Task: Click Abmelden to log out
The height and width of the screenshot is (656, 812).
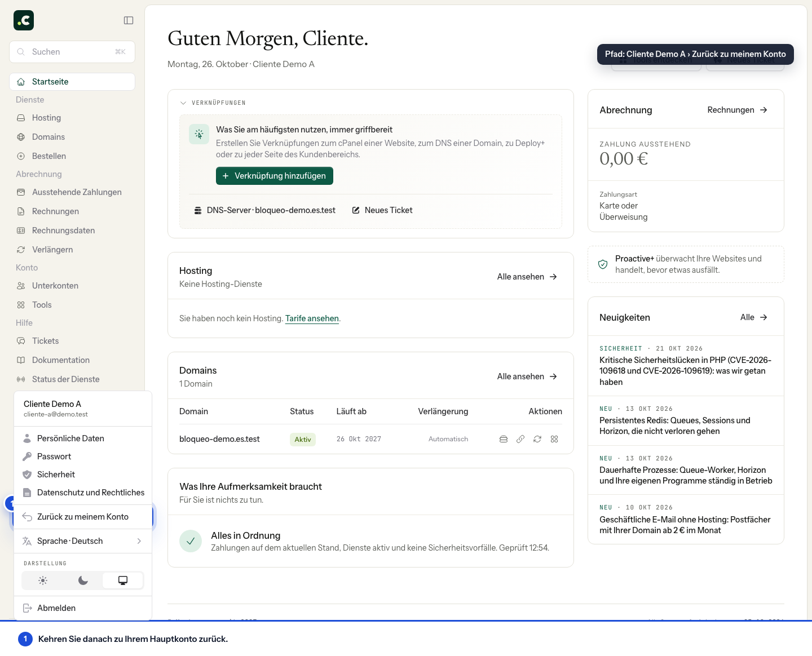Action: [83, 608]
